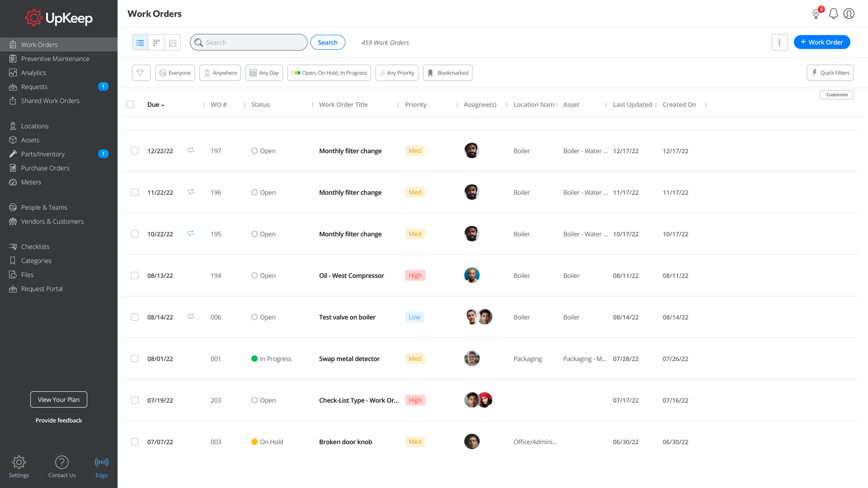Click the Parts/Inventory badge icon
868x488 pixels.
(x=103, y=154)
